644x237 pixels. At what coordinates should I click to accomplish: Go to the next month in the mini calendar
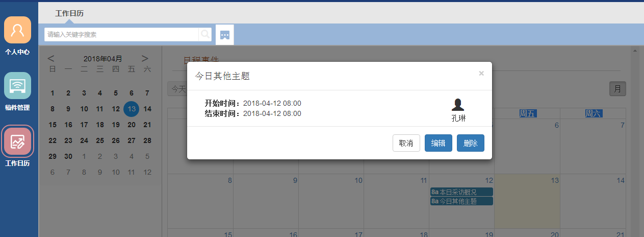(145, 59)
